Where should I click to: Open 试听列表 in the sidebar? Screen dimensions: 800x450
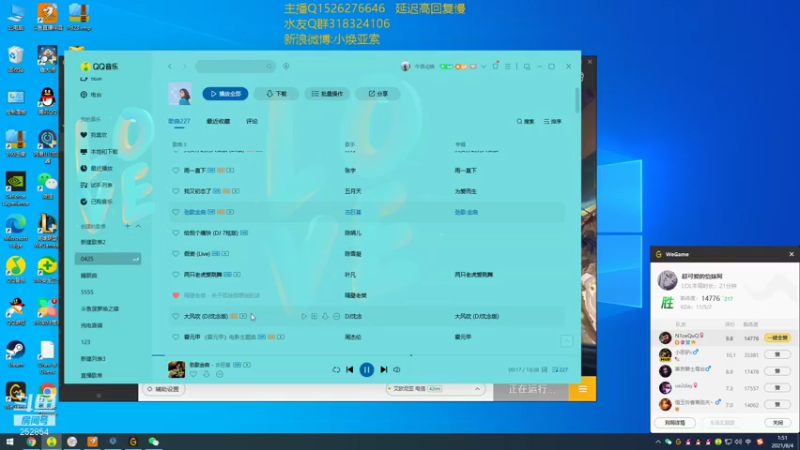pos(96,185)
